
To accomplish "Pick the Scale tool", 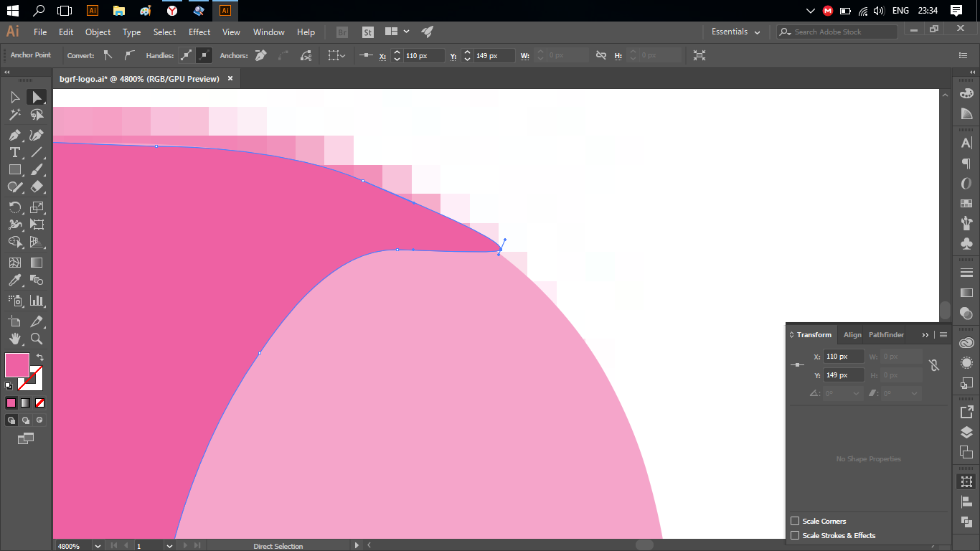I will (37, 207).
